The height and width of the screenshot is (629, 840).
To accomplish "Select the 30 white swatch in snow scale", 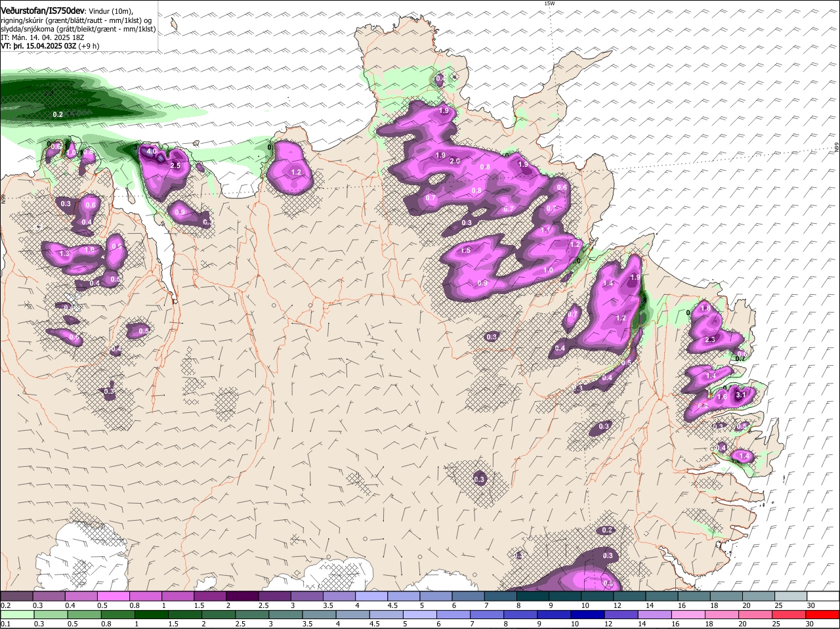I will tap(823, 596).
